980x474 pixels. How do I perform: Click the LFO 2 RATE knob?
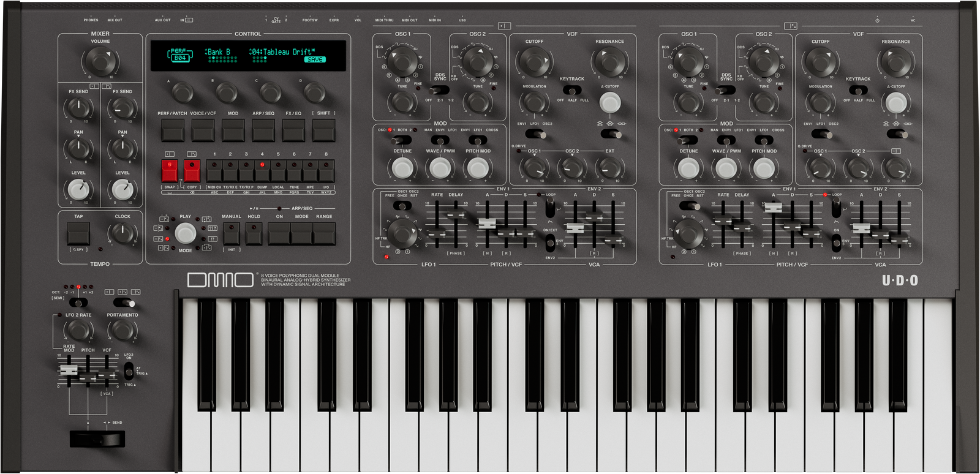point(78,331)
